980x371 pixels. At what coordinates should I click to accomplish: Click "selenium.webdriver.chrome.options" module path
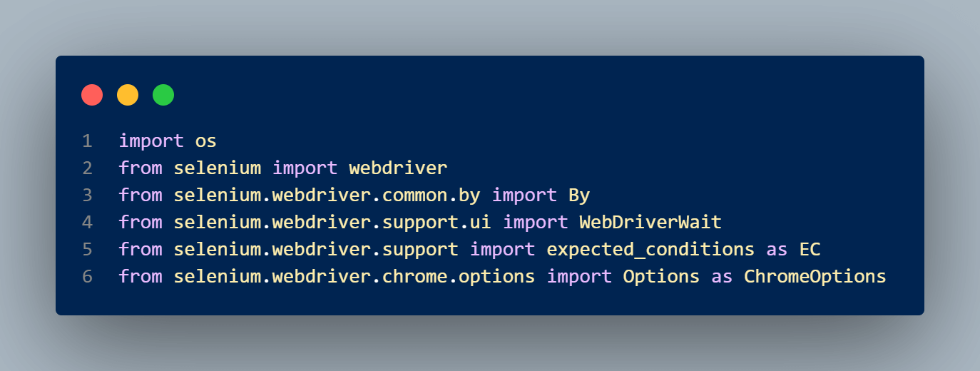tap(354, 277)
